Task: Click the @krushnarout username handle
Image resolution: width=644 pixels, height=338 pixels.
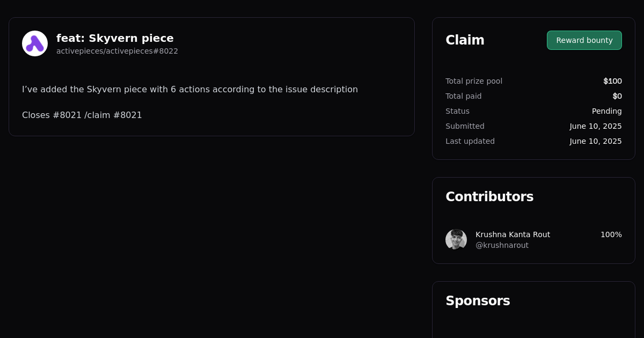Action: pos(502,245)
